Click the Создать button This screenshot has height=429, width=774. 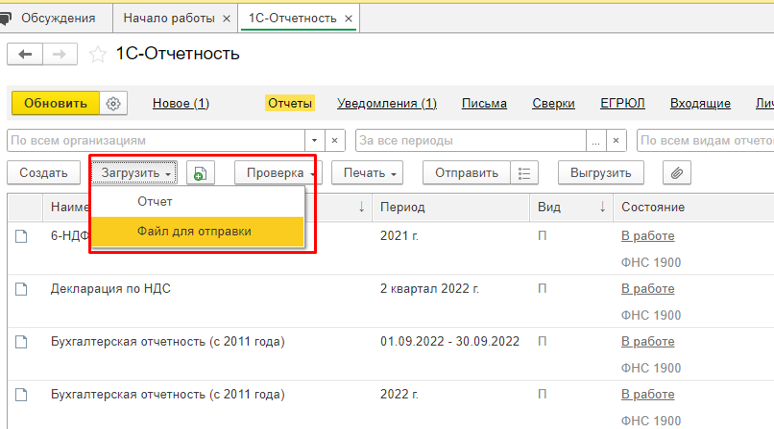coord(43,173)
